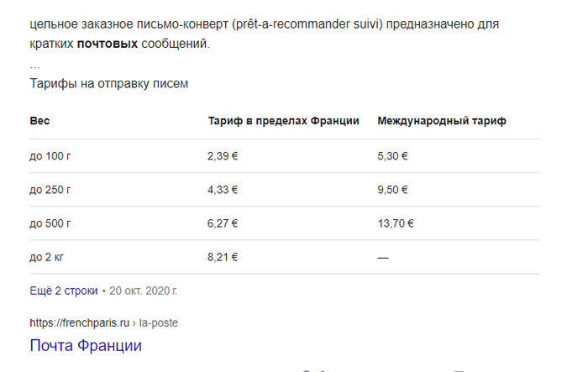Click the frenchparis.ru la-poste URL
Viewport: 588px width, 372px height.
click(103, 322)
